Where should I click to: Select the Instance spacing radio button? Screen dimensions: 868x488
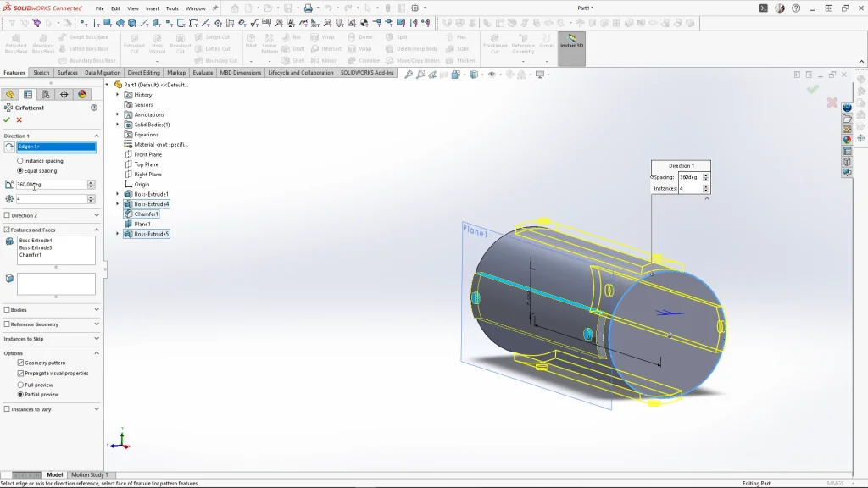[x=20, y=161]
